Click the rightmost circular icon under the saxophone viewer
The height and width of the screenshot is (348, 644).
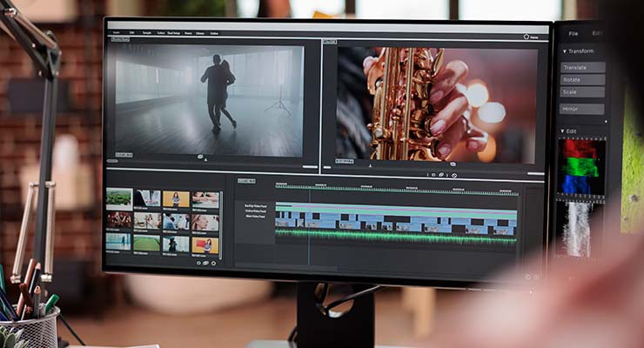click(454, 175)
